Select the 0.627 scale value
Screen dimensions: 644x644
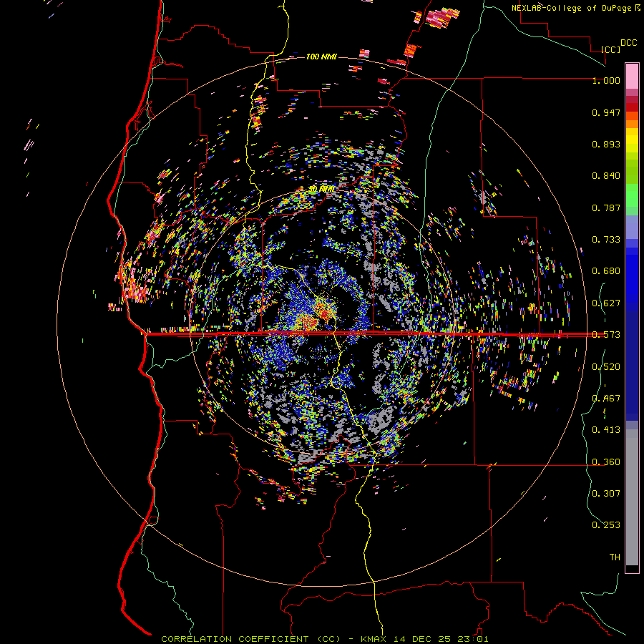click(x=606, y=303)
